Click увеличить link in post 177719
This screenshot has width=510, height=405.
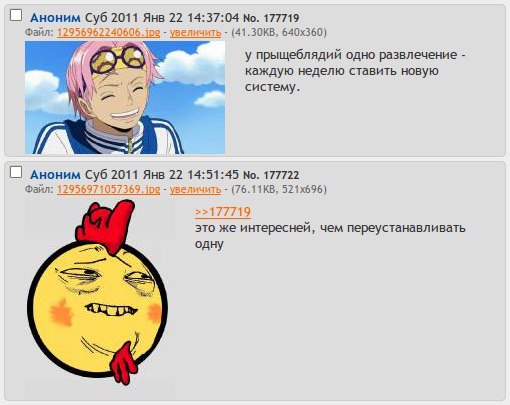[195, 32]
